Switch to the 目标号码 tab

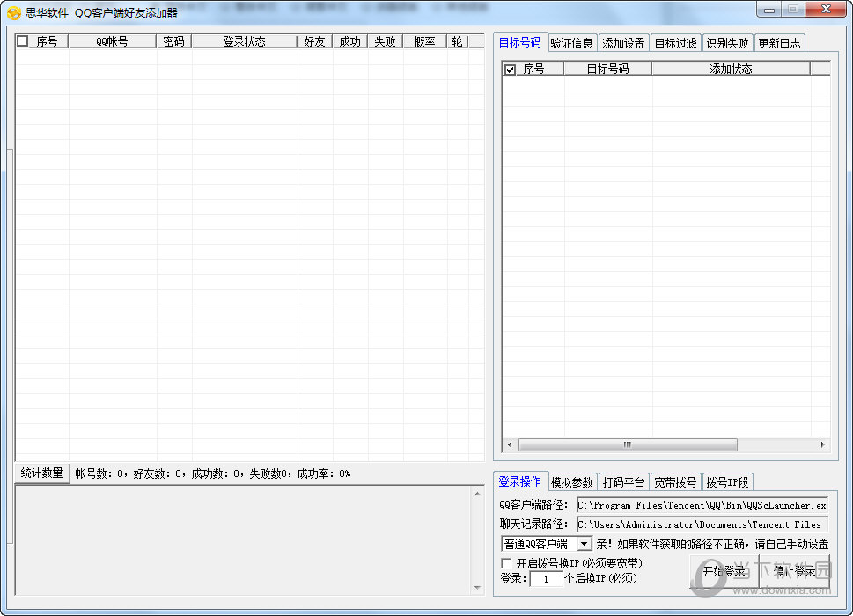point(519,42)
